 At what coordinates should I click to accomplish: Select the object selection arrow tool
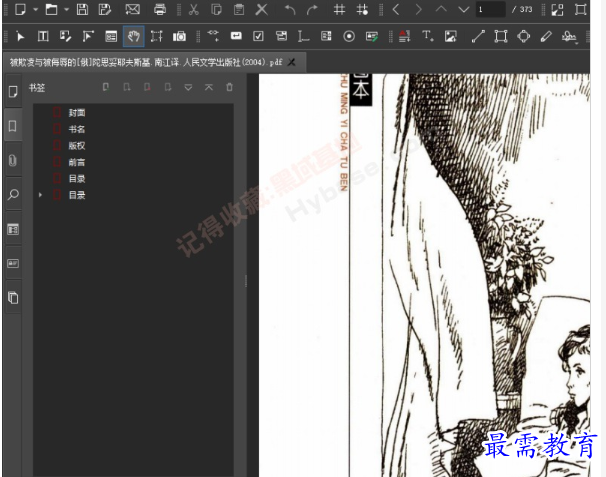point(20,36)
